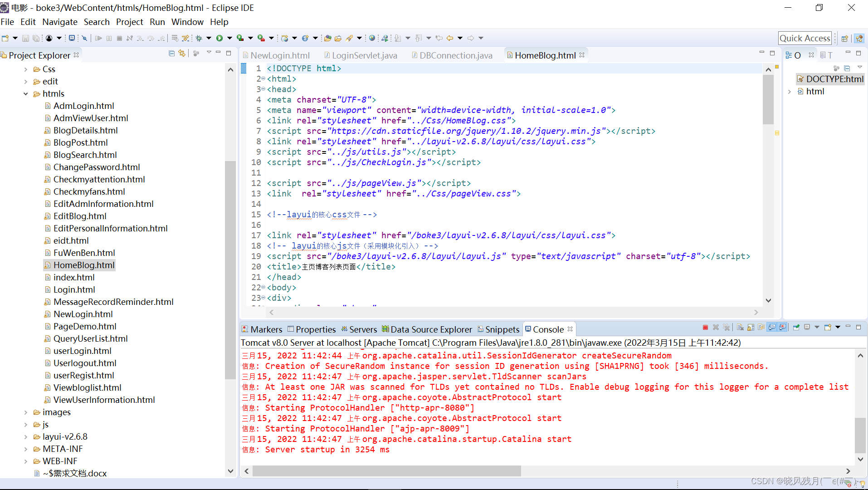Click Remove Launch icon in Console
868x490 pixels.
click(x=716, y=327)
